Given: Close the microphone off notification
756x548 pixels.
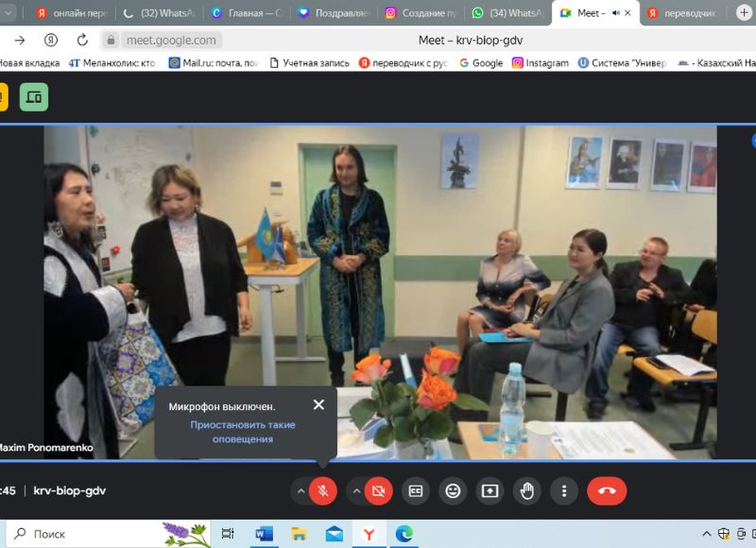Looking at the screenshot, I should (x=318, y=405).
